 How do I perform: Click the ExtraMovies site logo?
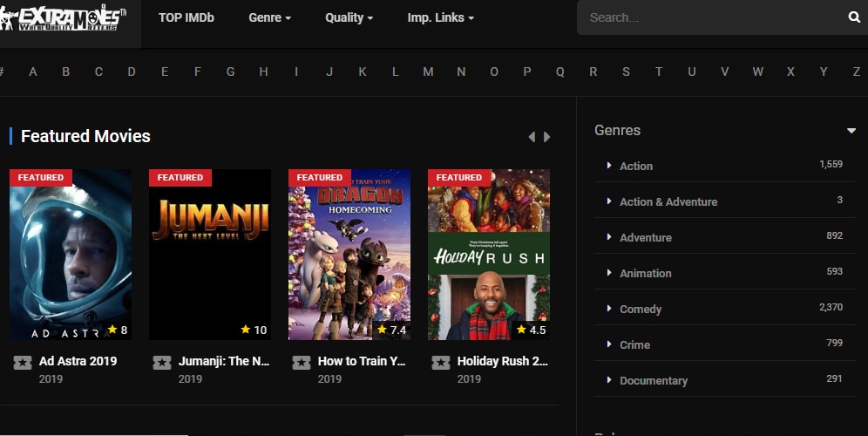point(63,18)
